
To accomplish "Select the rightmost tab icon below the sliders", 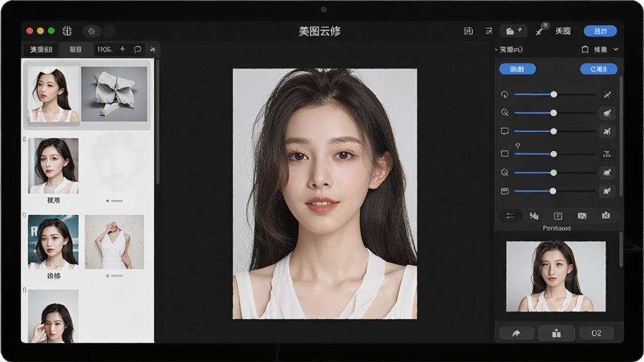I will (x=606, y=216).
